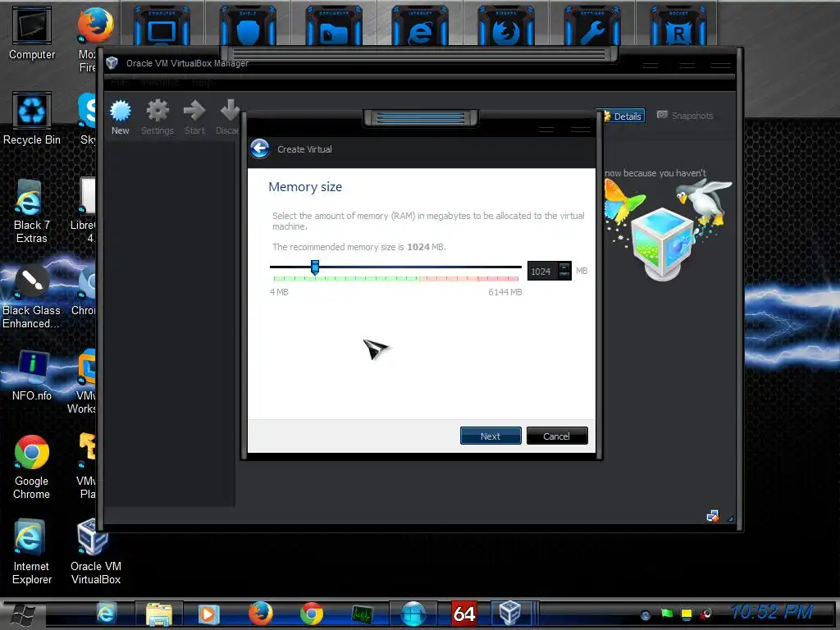
Task: Select the Google Chrome desktop icon
Action: coord(32,467)
